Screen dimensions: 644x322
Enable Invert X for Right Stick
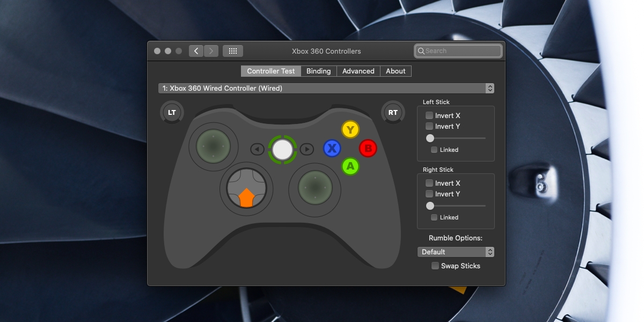pyautogui.click(x=429, y=183)
